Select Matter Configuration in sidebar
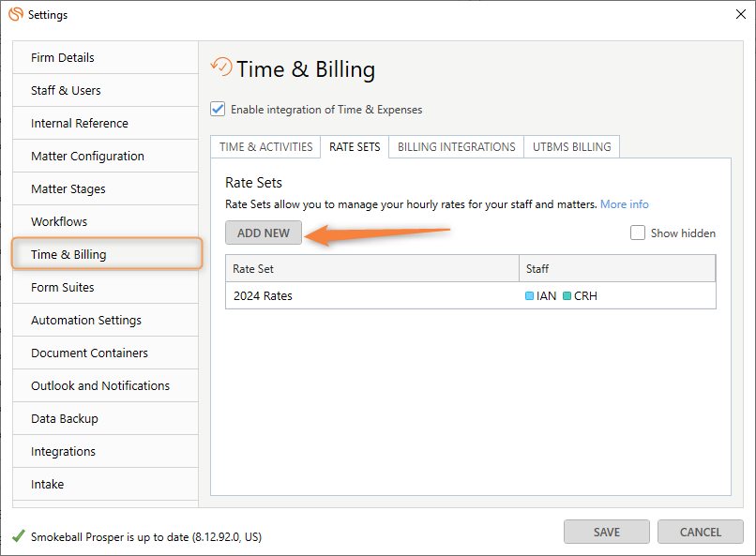The height and width of the screenshot is (556, 756). pyautogui.click(x=106, y=156)
